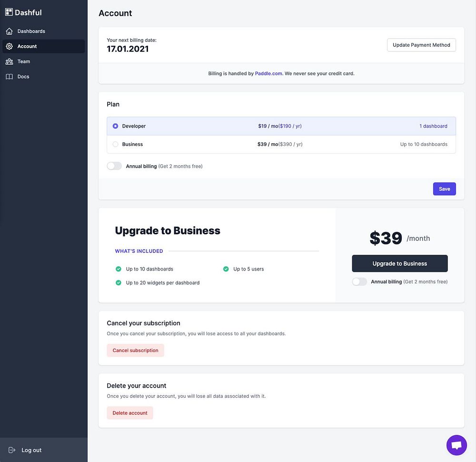Click the Dashful brand name

pyautogui.click(x=28, y=12)
